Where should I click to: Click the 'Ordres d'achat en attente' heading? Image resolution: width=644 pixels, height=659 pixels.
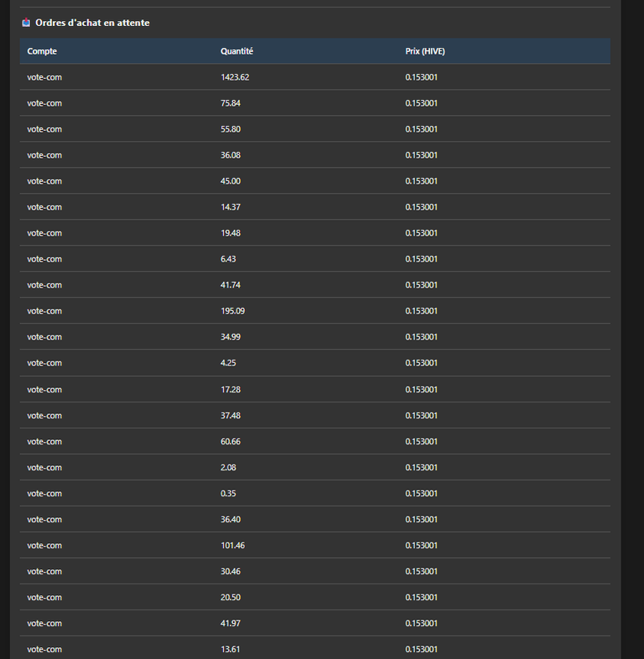[92, 23]
